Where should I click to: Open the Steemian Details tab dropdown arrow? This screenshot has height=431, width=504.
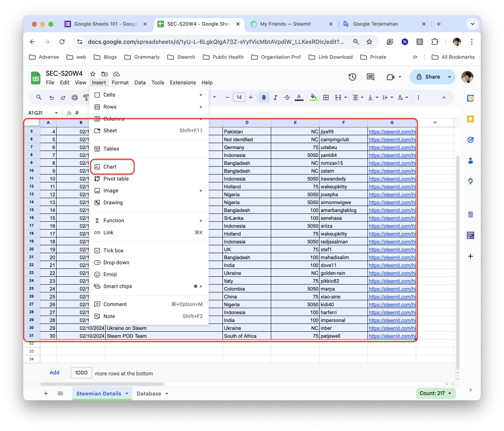[127, 394]
